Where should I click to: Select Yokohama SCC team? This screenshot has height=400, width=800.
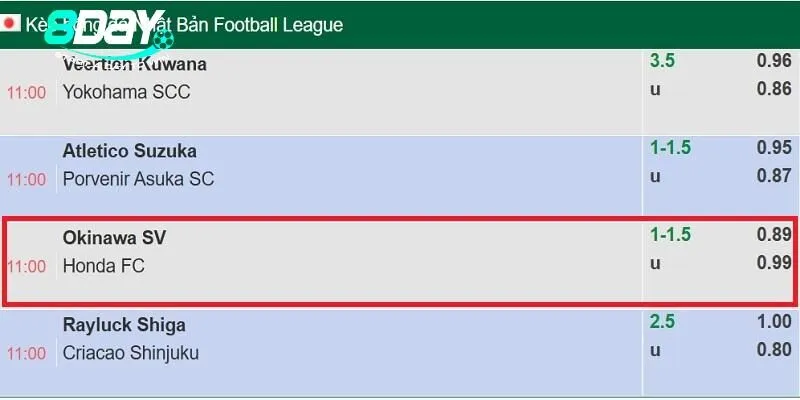coord(126,92)
